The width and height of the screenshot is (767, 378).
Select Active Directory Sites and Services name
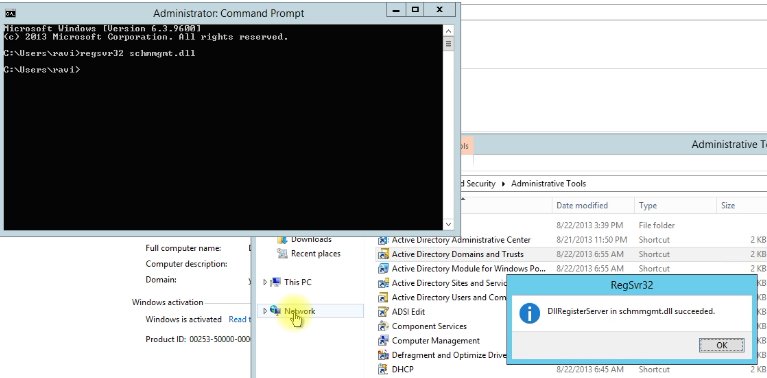click(x=449, y=283)
